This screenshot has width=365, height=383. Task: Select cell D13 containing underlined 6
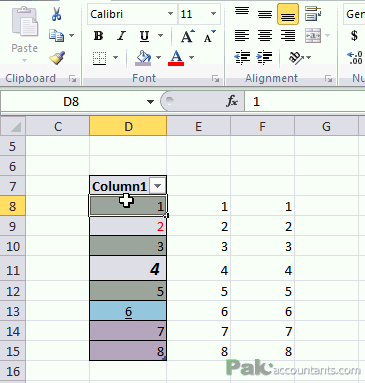128,311
